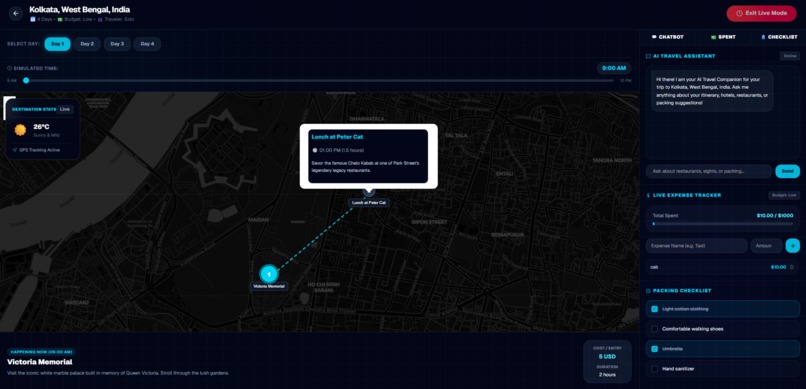Click the Chatbot tab speech icon

(654, 37)
